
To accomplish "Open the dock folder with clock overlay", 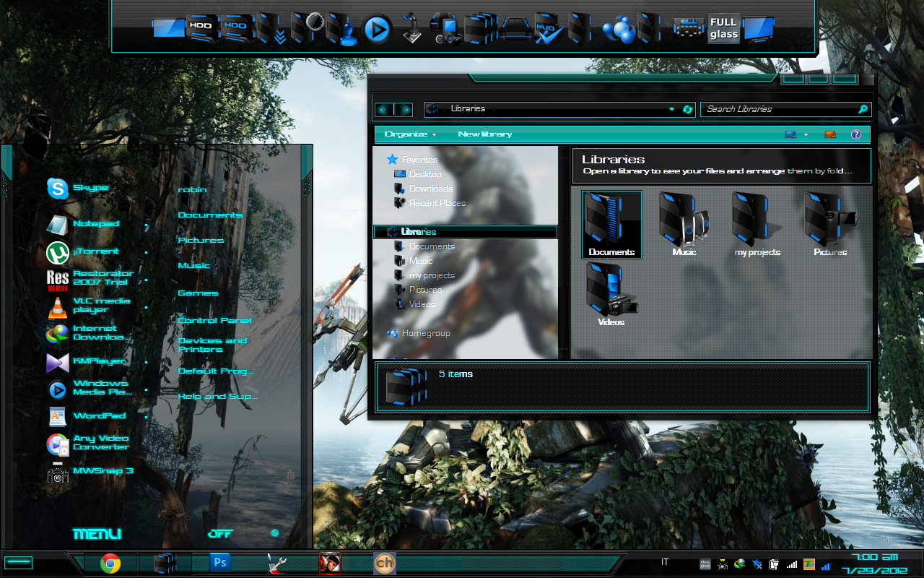I will [x=308, y=28].
